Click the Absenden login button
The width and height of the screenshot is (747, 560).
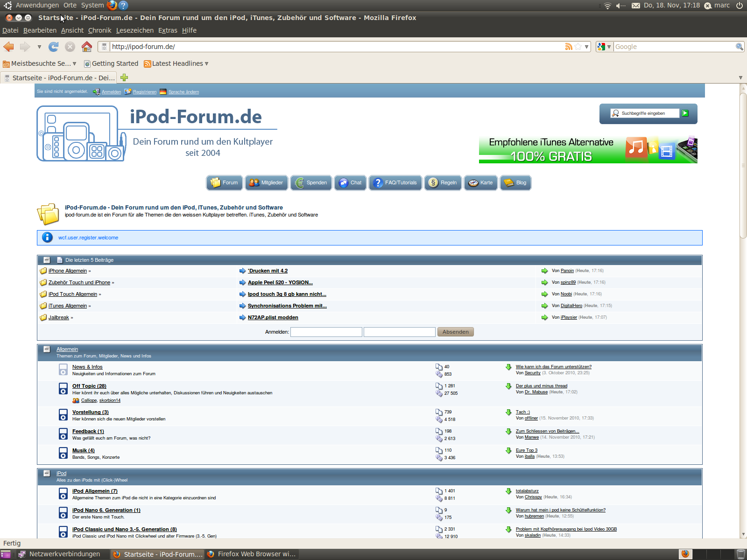click(456, 332)
